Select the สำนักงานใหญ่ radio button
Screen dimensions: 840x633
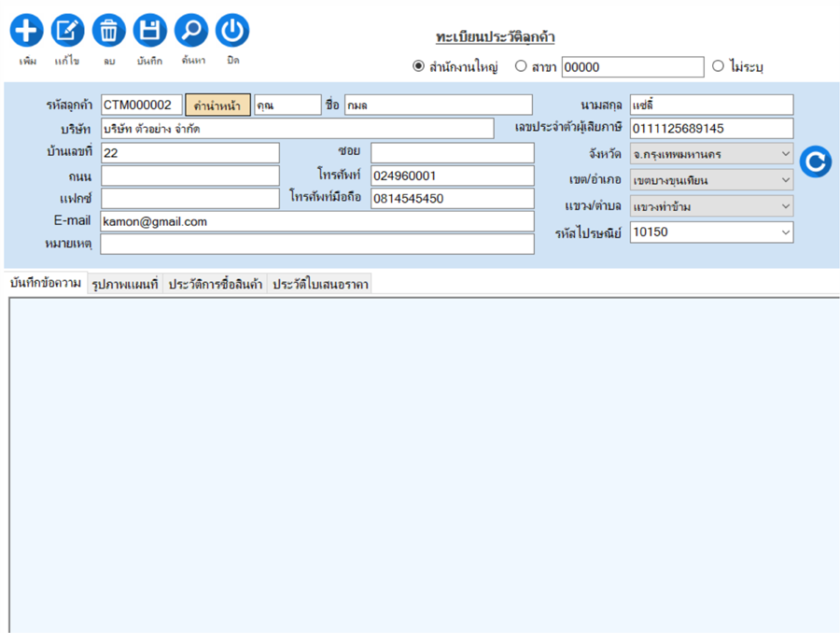(x=418, y=66)
